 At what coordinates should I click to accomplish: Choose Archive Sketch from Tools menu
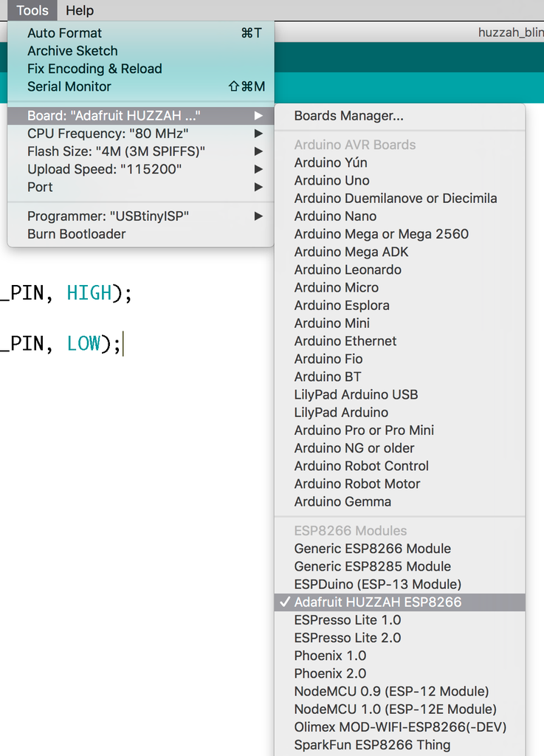(x=72, y=51)
